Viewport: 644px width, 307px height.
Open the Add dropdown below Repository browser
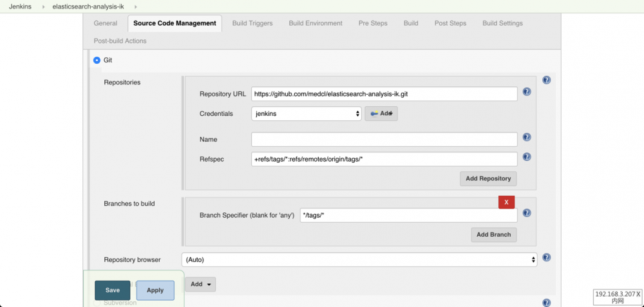(200, 284)
